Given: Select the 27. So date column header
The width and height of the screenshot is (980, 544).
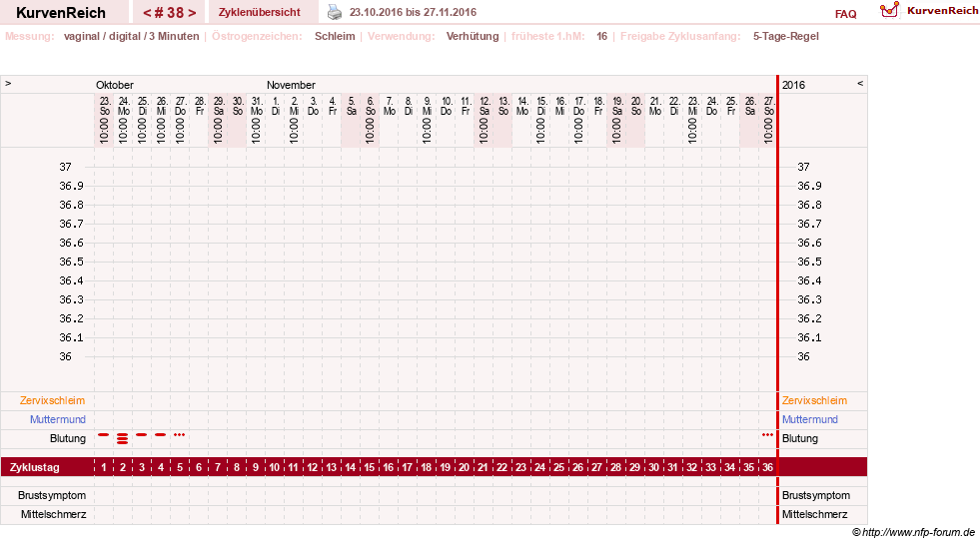Looking at the screenshot, I should (x=768, y=120).
